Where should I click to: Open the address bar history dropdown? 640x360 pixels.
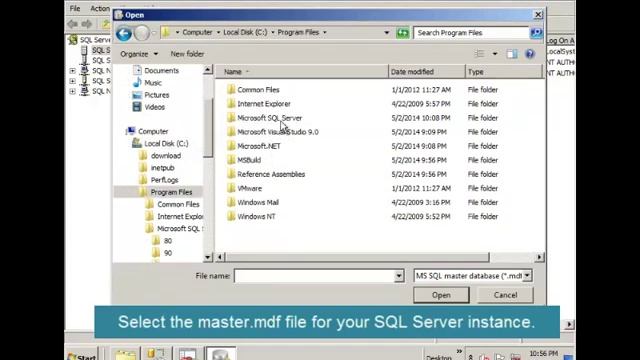[387, 32]
